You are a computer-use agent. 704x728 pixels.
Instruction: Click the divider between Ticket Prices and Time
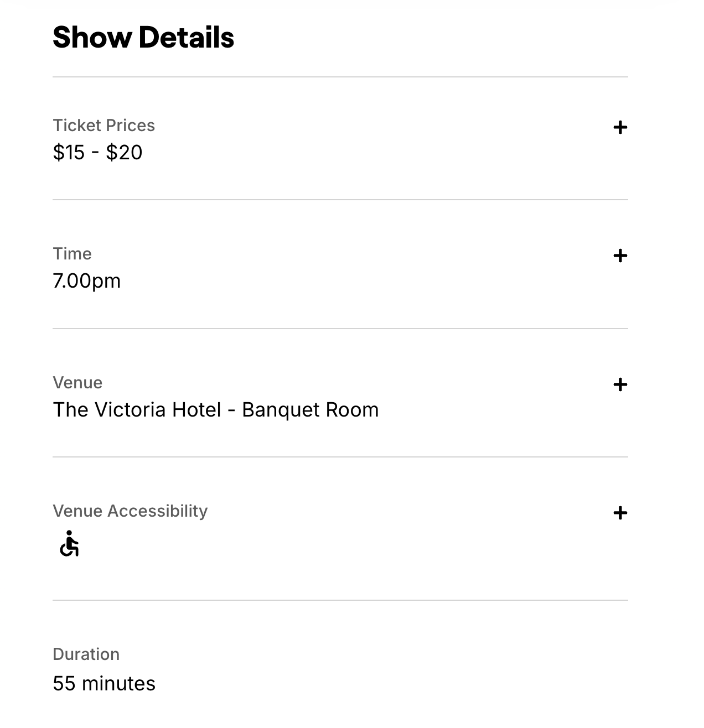coord(340,200)
